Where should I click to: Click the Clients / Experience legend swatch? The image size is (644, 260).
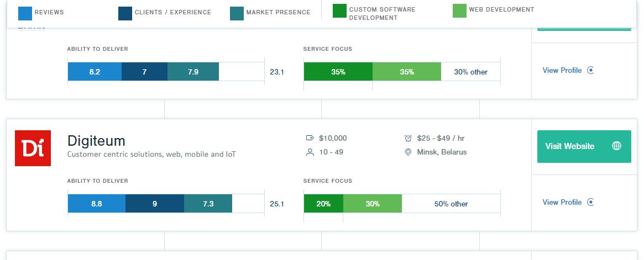[x=125, y=13]
